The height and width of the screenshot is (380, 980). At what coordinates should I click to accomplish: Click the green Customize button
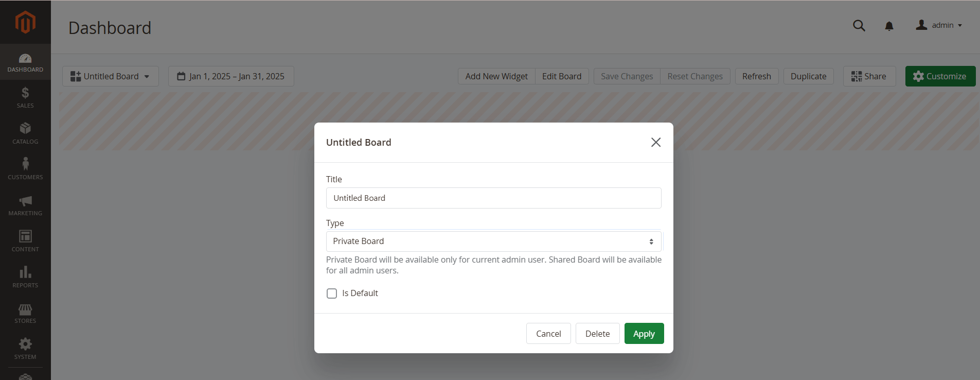pos(940,76)
